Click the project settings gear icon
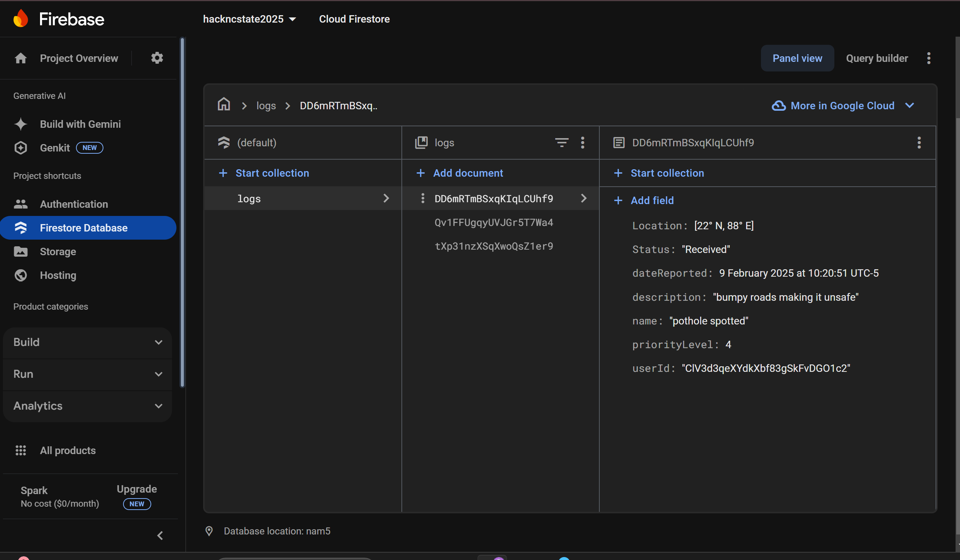This screenshot has width=960, height=560. [x=157, y=58]
